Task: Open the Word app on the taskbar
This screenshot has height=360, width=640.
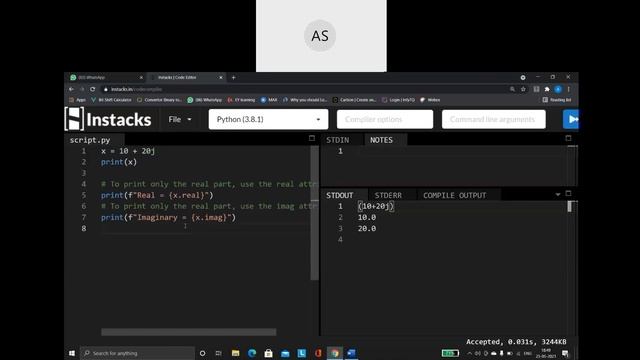Action: point(351,353)
